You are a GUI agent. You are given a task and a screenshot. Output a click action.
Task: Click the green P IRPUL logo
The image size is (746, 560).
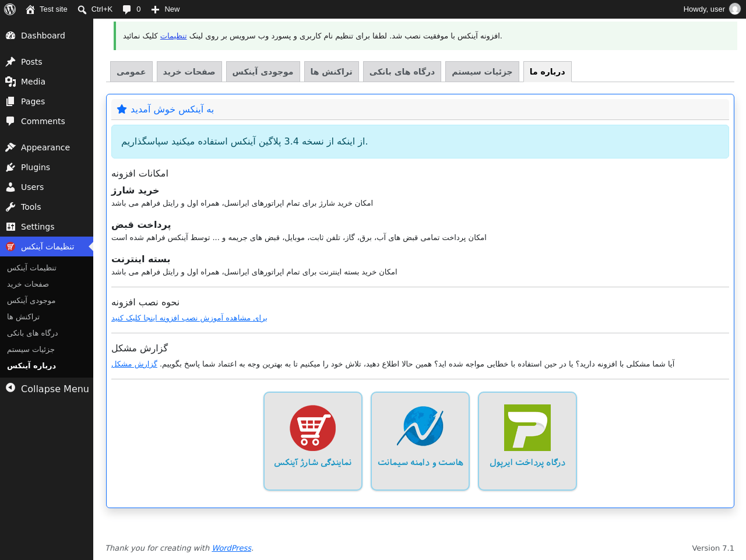527,428
